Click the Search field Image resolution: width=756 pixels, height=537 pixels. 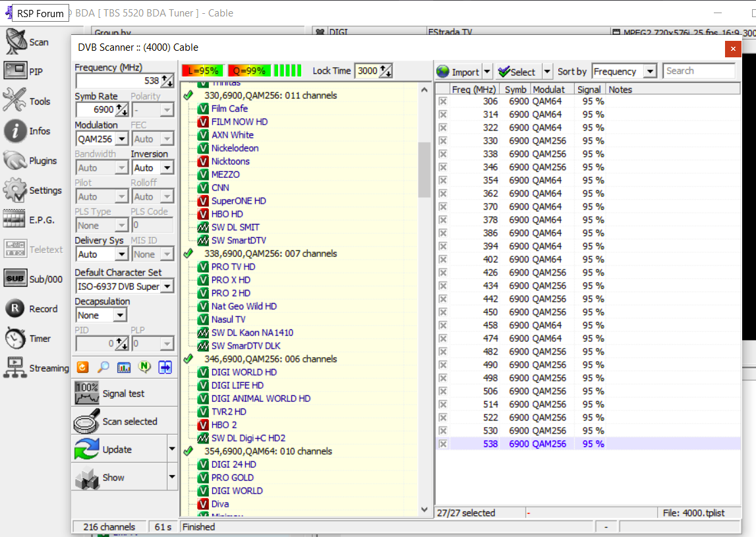(x=699, y=71)
